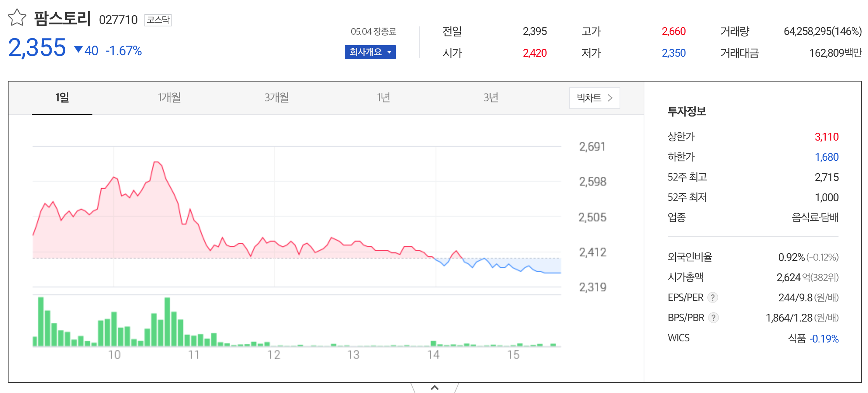Click the 15 hour mark on the chart axis

coord(513,355)
